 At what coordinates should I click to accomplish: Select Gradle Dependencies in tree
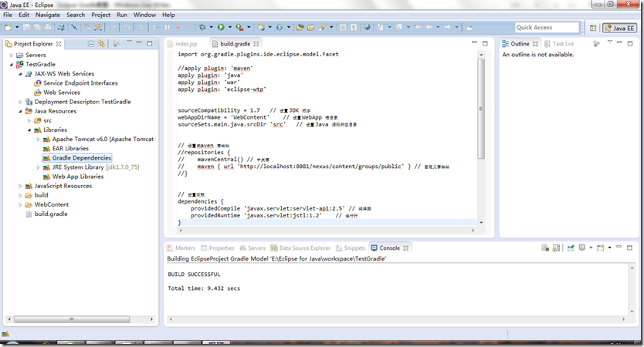77,158
